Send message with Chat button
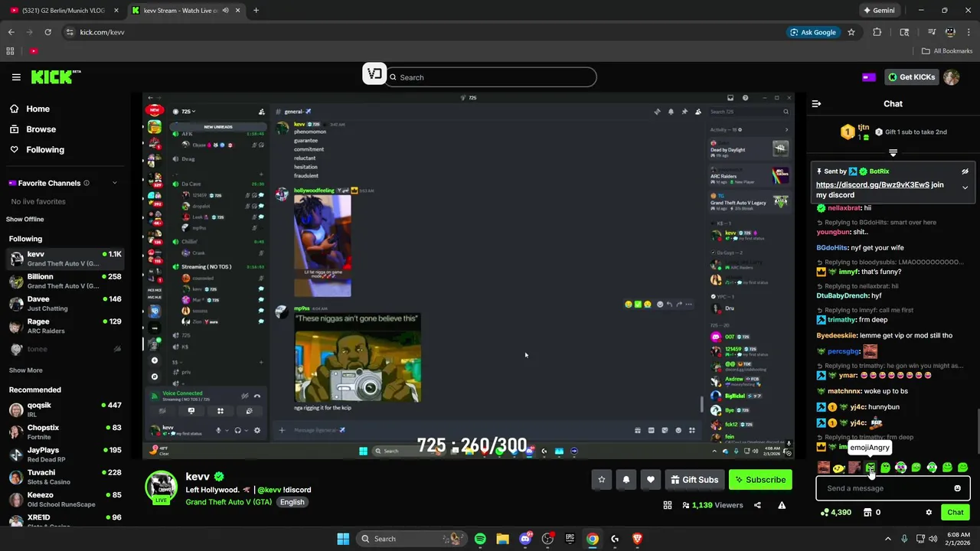980x551 pixels. point(955,513)
